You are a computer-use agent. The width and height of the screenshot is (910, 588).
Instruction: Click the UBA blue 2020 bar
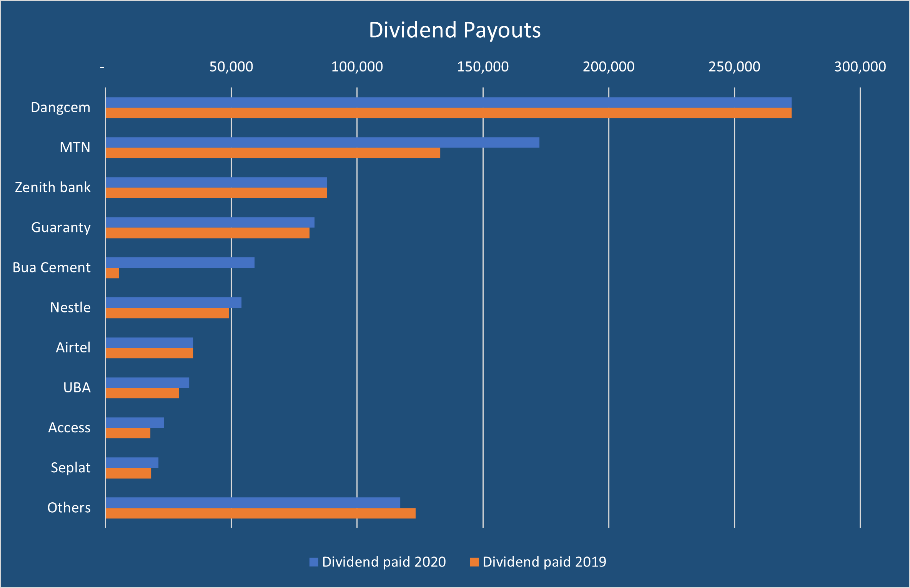click(x=147, y=382)
